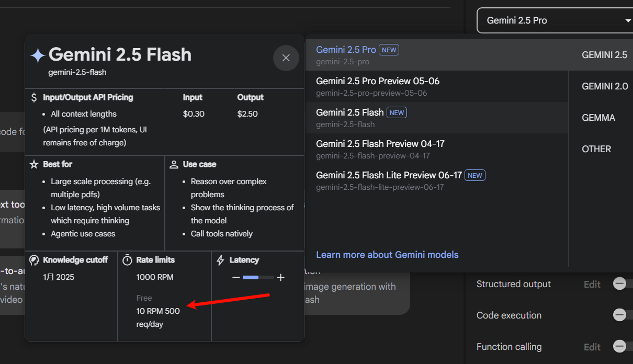
Task: Click the NEW badge on the Gemini 2.5 Flash row
Action: [397, 112]
